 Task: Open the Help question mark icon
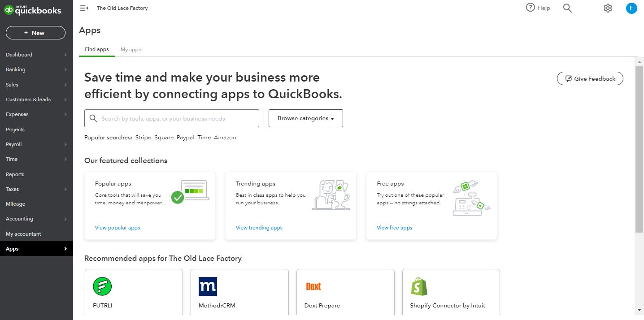(x=531, y=8)
